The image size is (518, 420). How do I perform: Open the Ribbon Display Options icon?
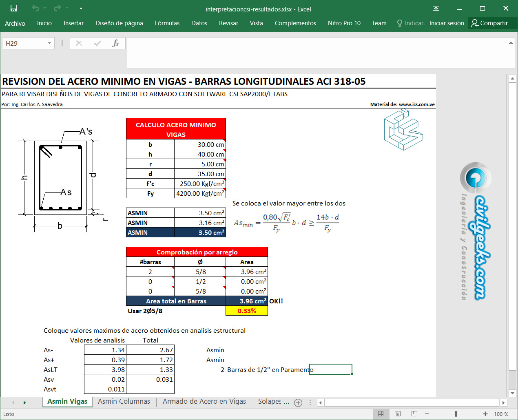click(436, 9)
